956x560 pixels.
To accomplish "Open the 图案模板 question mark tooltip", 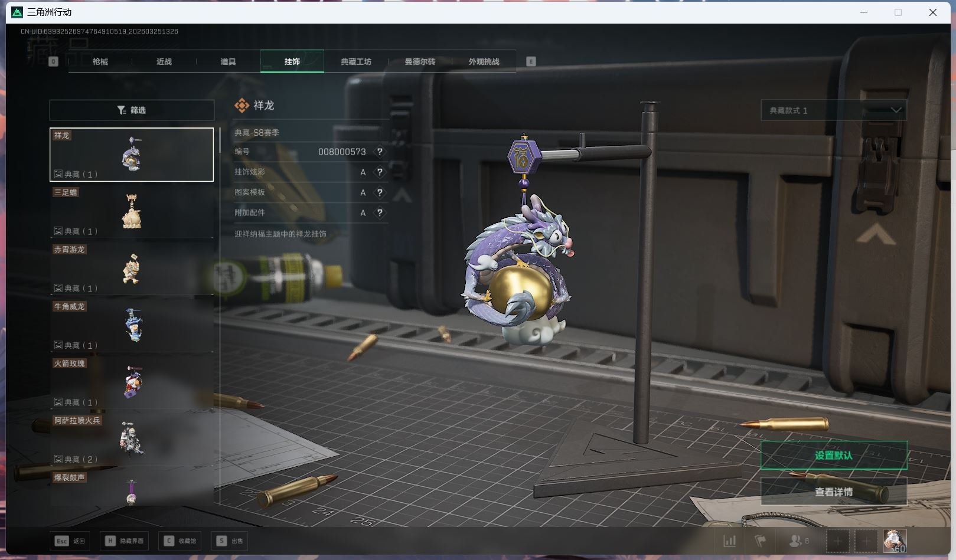I will (380, 192).
